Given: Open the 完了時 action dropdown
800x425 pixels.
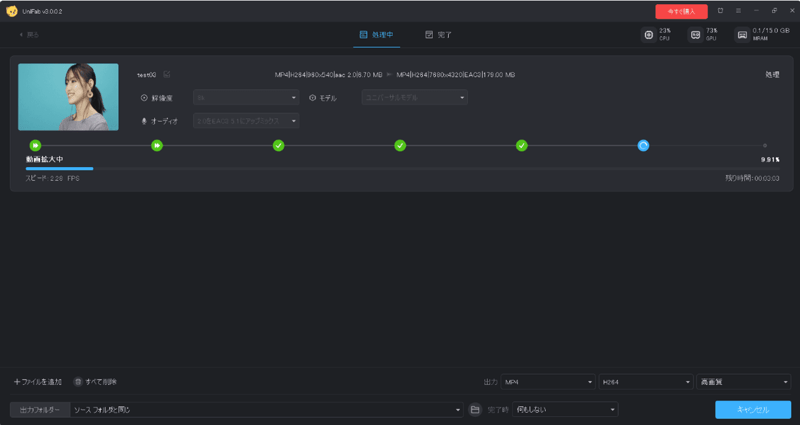Looking at the screenshot, I should [564, 409].
